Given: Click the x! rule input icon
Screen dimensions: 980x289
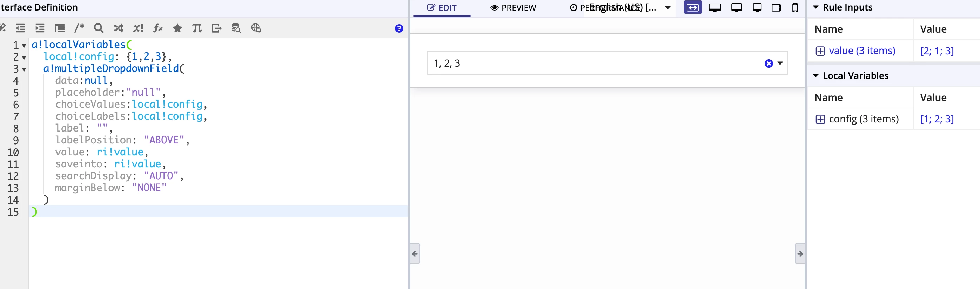Looking at the screenshot, I should point(138,28).
